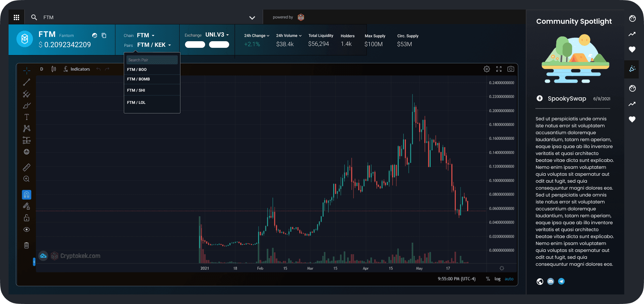The width and height of the screenshot is (644, 304).
Task: Select the zoom in tool
Action: pos(27,179)
